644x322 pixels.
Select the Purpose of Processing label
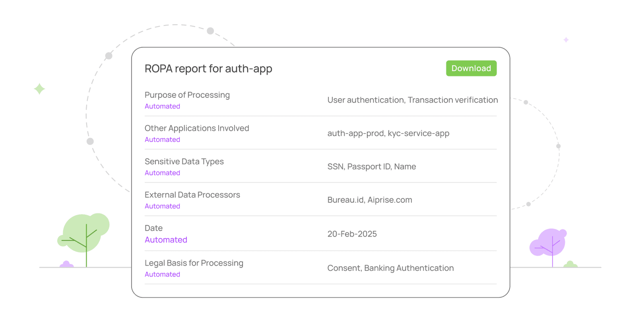187,95
